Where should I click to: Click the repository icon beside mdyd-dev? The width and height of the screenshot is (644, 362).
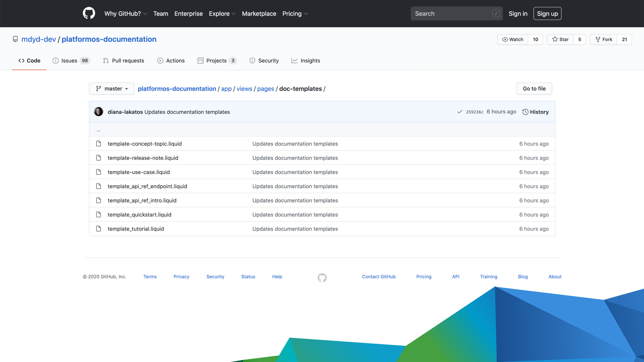[15, 39]
